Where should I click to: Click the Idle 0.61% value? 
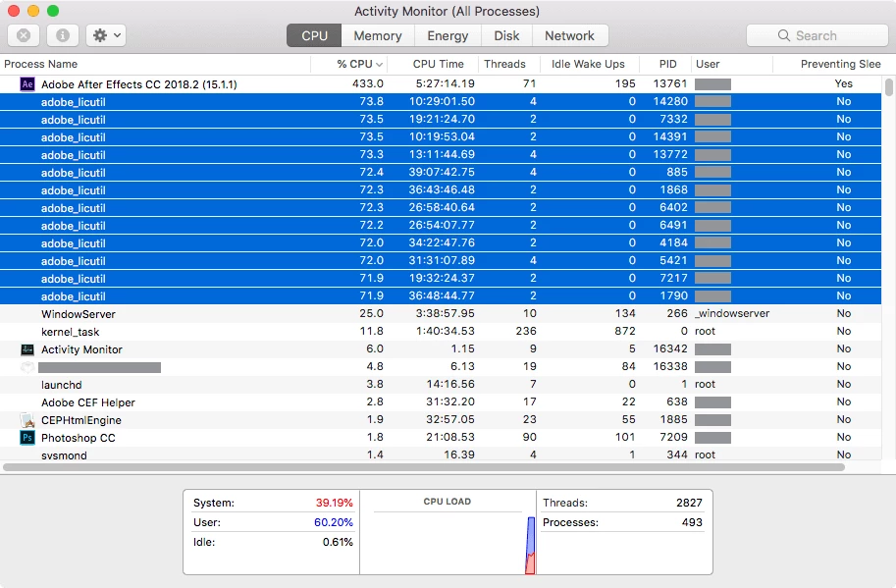(x=338, y=542)
